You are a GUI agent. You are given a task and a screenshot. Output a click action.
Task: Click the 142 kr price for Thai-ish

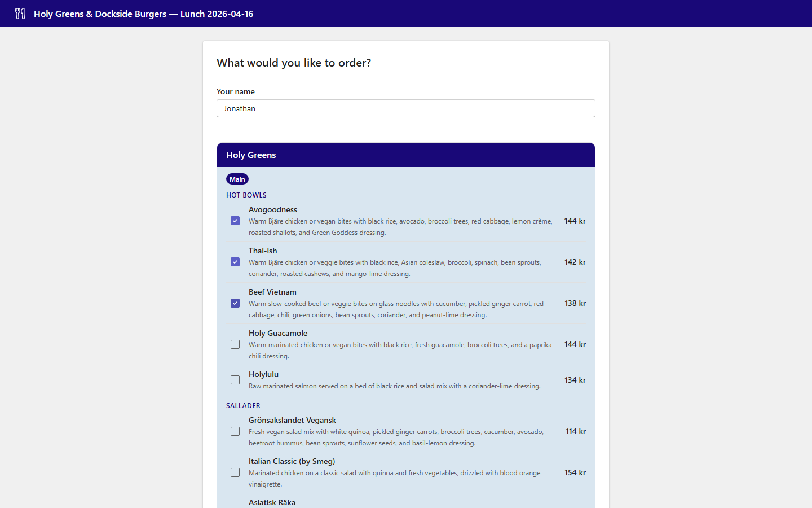[575, 262]
